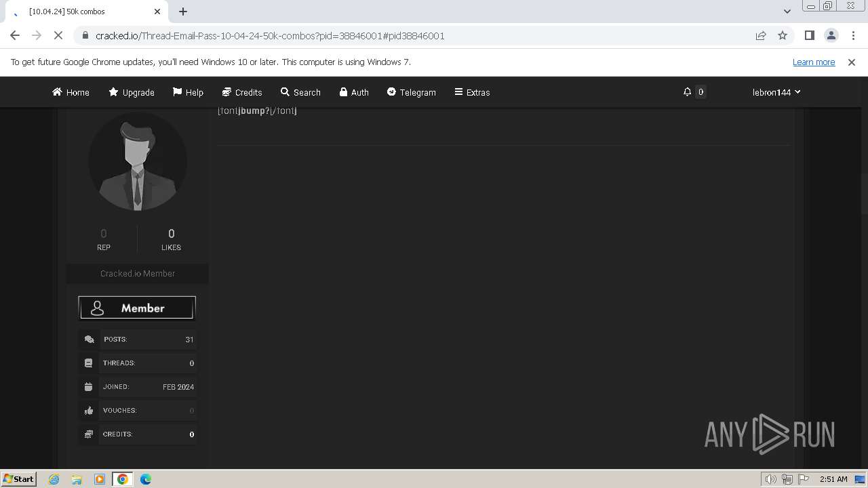The image size is (868, 488).
Task: Open the Learn more link
Action: [x=814, y=62]
